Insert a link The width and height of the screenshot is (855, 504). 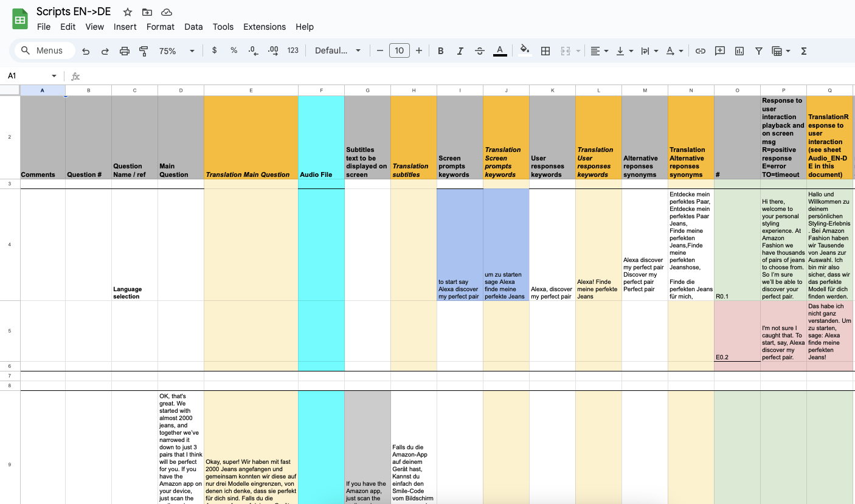coord(701,51)
